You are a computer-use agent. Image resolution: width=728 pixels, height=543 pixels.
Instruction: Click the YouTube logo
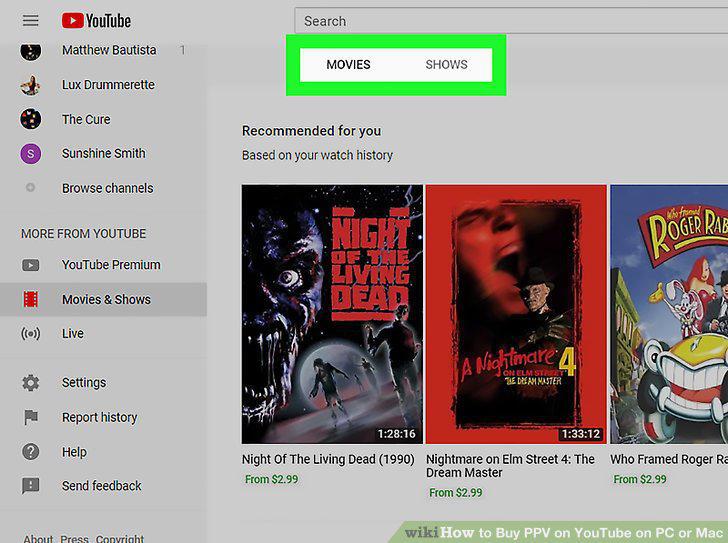coord(96,21)
